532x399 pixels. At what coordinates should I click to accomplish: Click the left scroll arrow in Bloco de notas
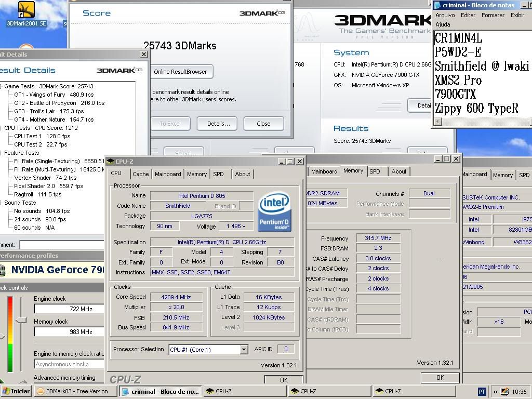pyautogui.click(x=438, y=121)
